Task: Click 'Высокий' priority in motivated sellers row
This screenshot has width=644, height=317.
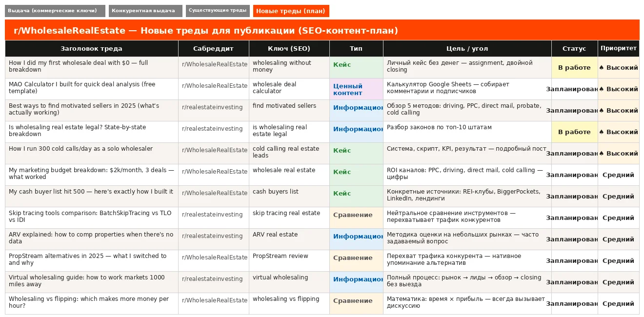Action: coord(619,111)
